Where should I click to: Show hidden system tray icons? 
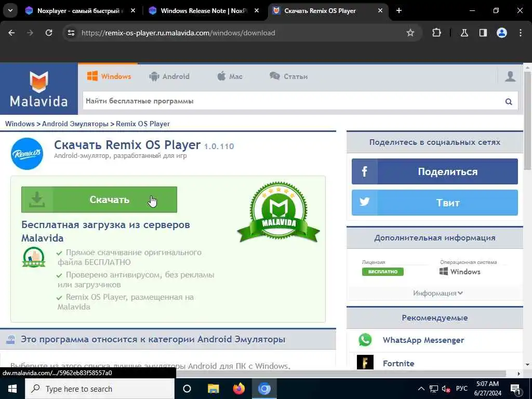click(x=421, y=389)
